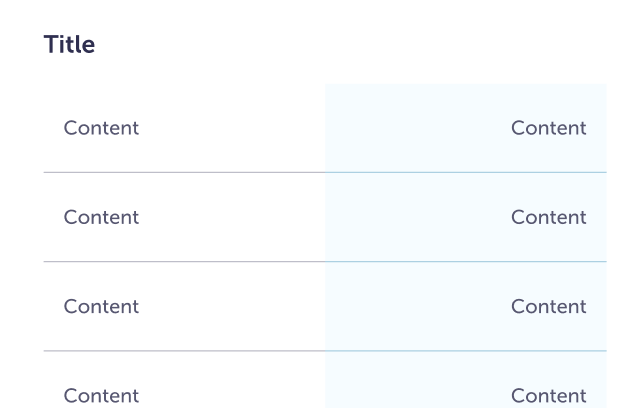Image resolution: width=638 pixels, height=408 pixels.
Task: Click empty white space in the first row
Action: pos(230,128)
